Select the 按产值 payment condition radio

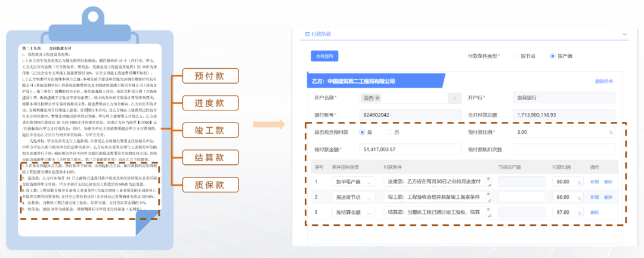pos(552,56)
